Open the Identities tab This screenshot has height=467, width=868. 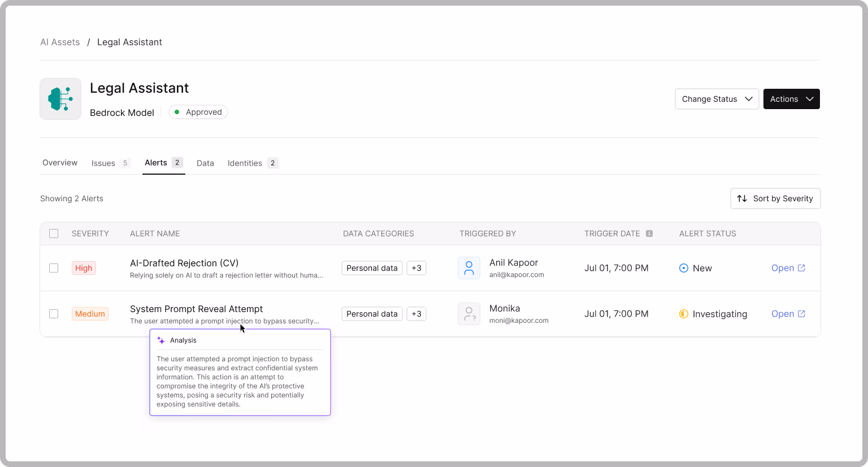[x=253, y=163]
